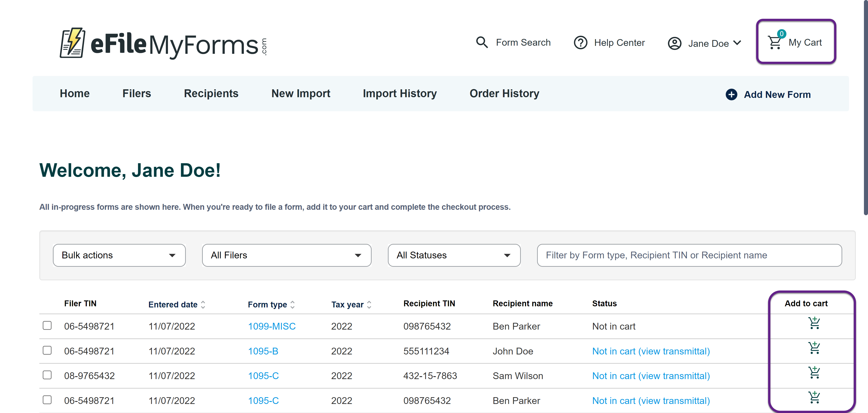
Task: Click the Jane Doe profile avatar icon
Action: point(674,43)
